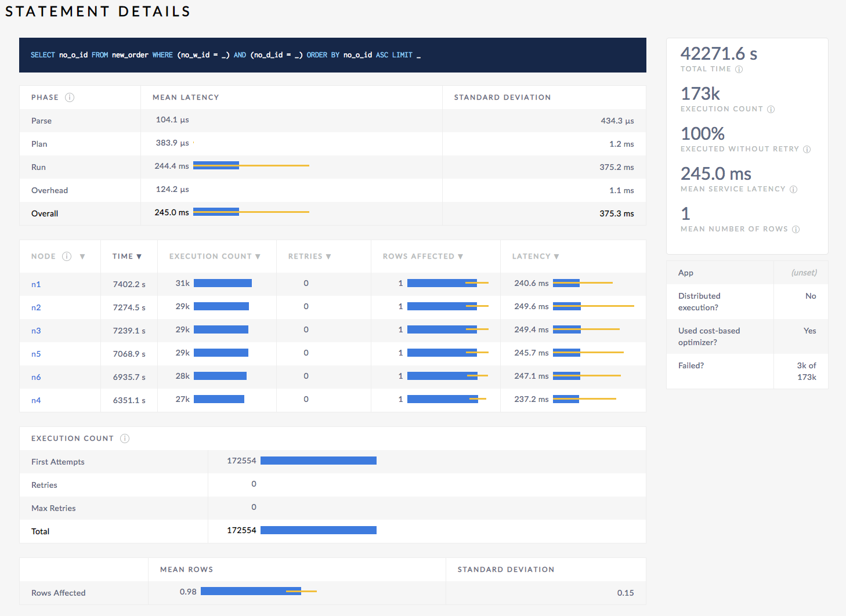The width and height of the screenshot is (846, 616).
Task: Open node n6 details
Action: (36, 377)
